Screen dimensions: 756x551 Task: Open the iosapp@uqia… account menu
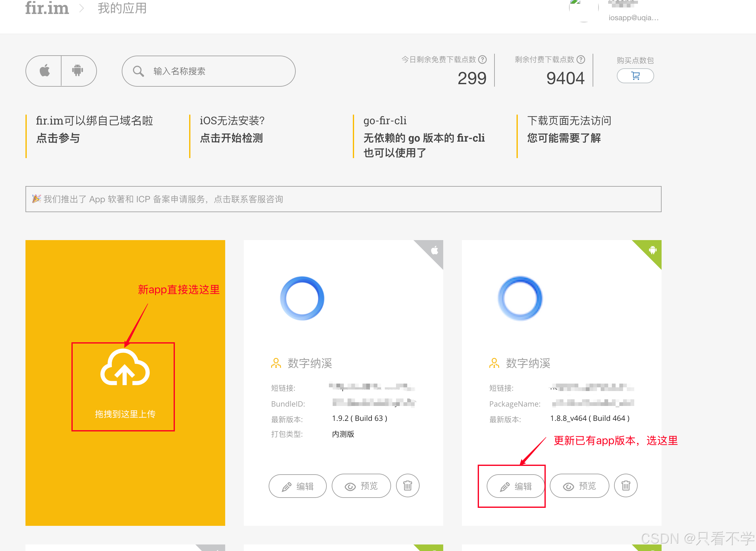[x=633, y=18]
